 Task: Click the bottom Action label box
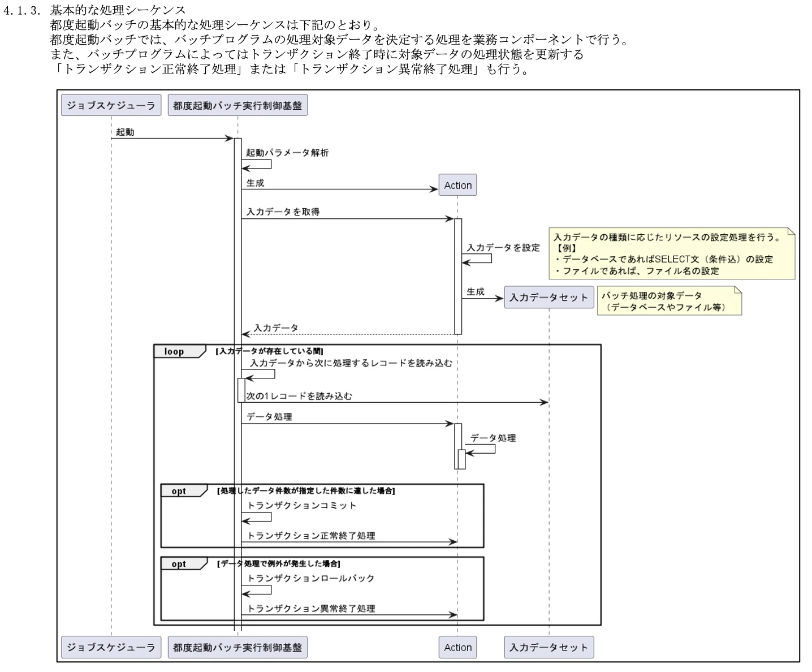pyautogui.click(x=457, y=647)
